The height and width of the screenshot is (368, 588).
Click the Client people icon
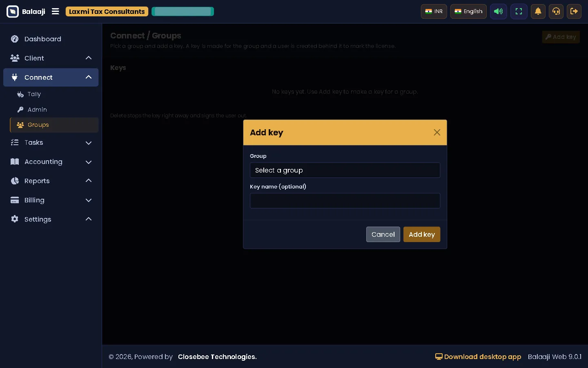click(15, 58)
